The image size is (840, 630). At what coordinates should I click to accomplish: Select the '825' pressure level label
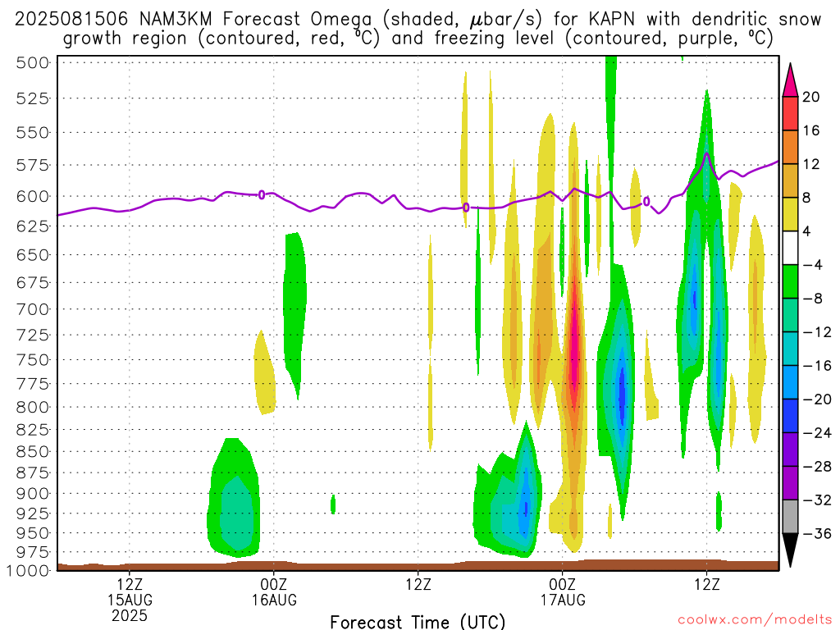[33, 430]
